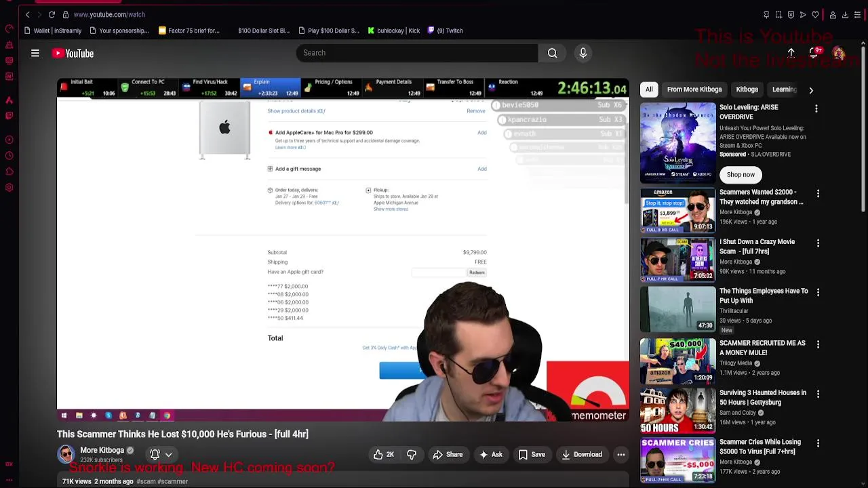
Task: Open the buhlockay | Kick bookmark
Action: pos(394,30)
